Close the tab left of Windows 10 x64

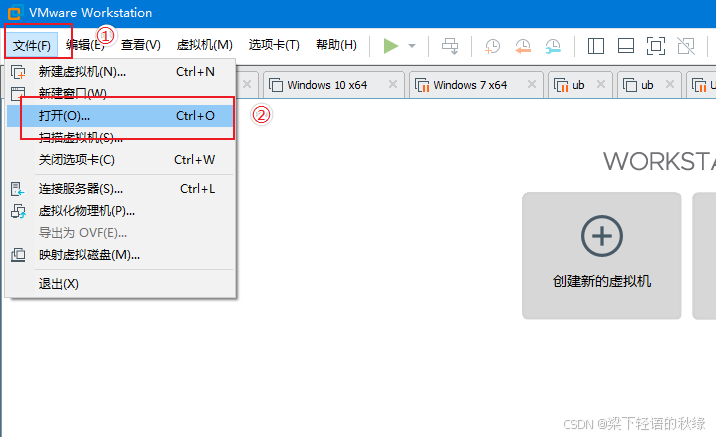(x=247, y=84)
